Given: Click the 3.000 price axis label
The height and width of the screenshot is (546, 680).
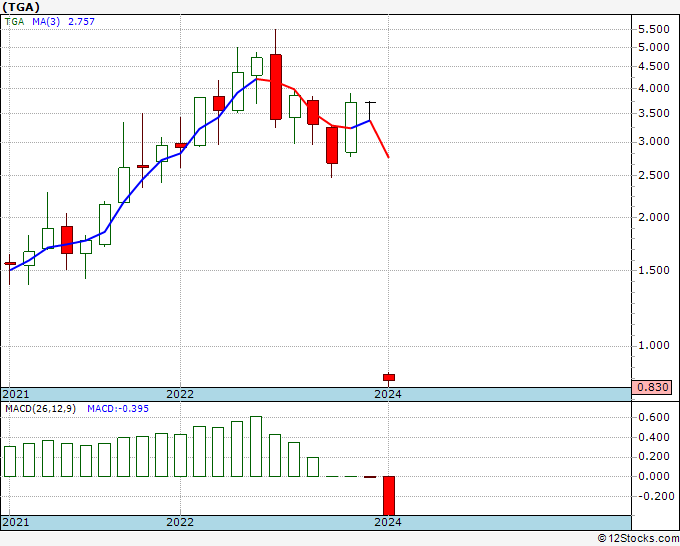Looking at the screenshot, I should (654, 142).
